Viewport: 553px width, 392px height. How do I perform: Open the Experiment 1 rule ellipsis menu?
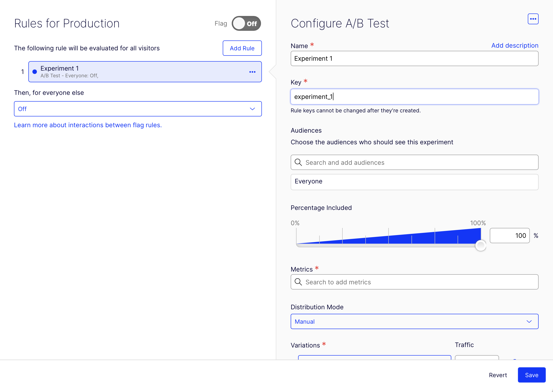[252, 72]
